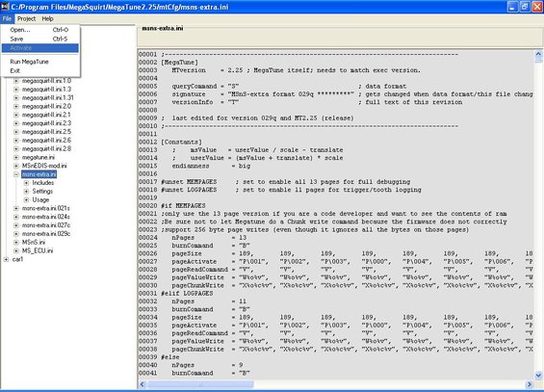The height and width of the screenshot is (392, 544).
Task: Open the Help menu
Action: (47, 18)
